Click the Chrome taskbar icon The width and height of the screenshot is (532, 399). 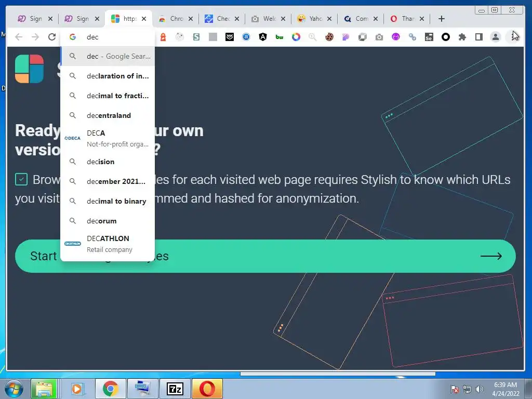111,389
